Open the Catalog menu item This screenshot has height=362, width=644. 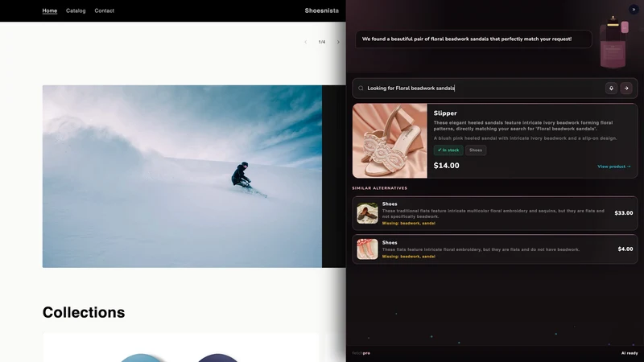[x=76, y=10]
